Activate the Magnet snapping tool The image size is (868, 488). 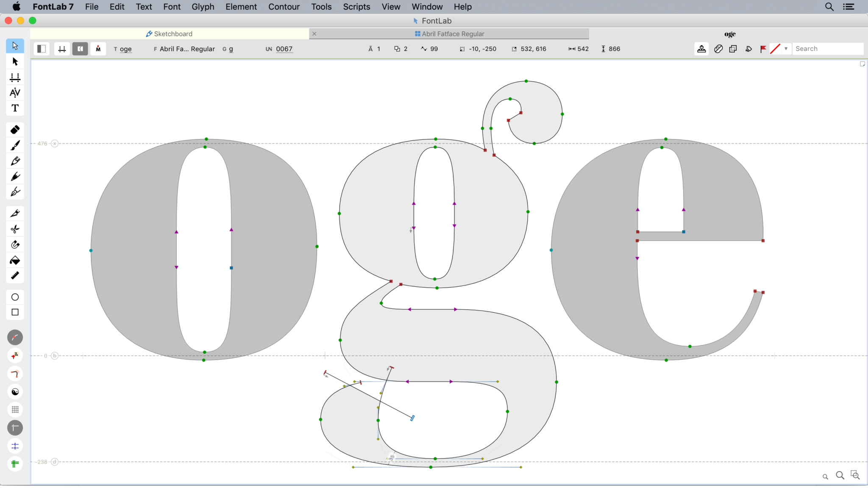(x=15, y=244)
